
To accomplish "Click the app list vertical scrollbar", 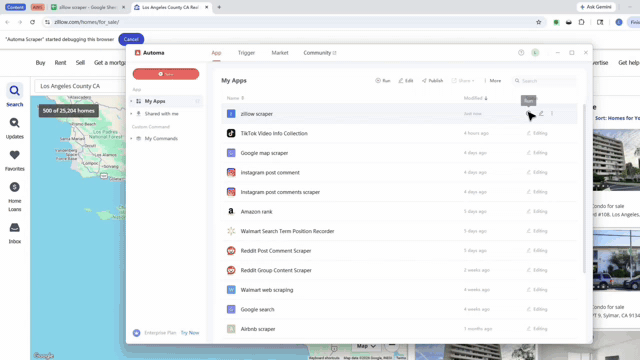I will pyautogui.click(x=584, y=189).
